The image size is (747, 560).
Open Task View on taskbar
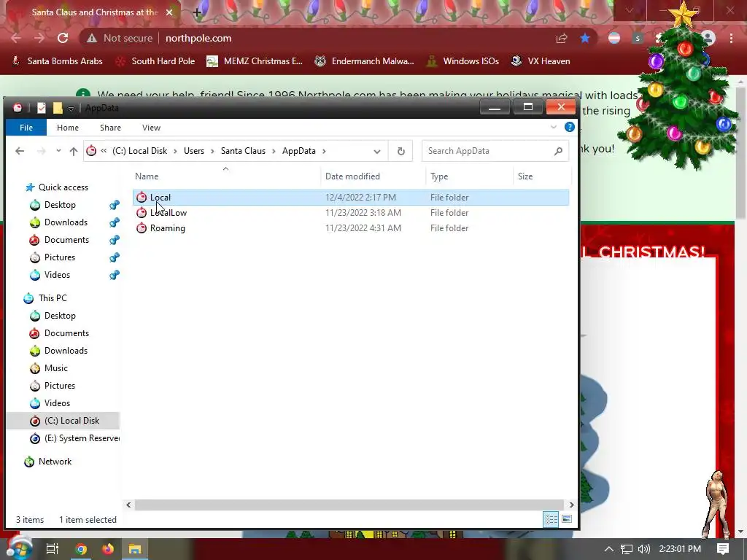coord(52,549)
